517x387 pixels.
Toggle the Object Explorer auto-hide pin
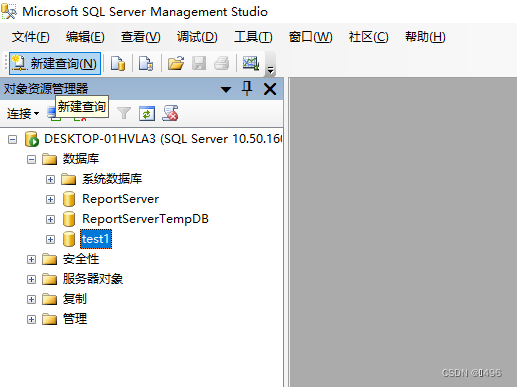(247, 89)
